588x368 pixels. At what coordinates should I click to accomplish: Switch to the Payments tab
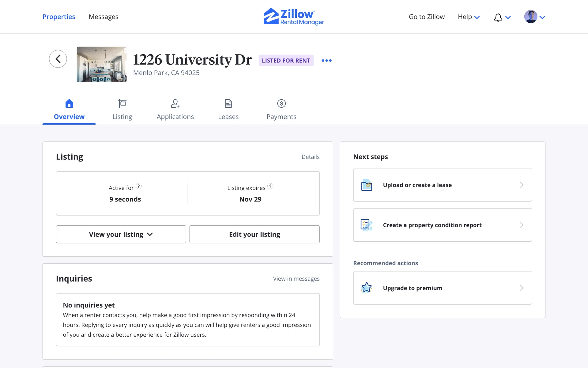[281, 110]
